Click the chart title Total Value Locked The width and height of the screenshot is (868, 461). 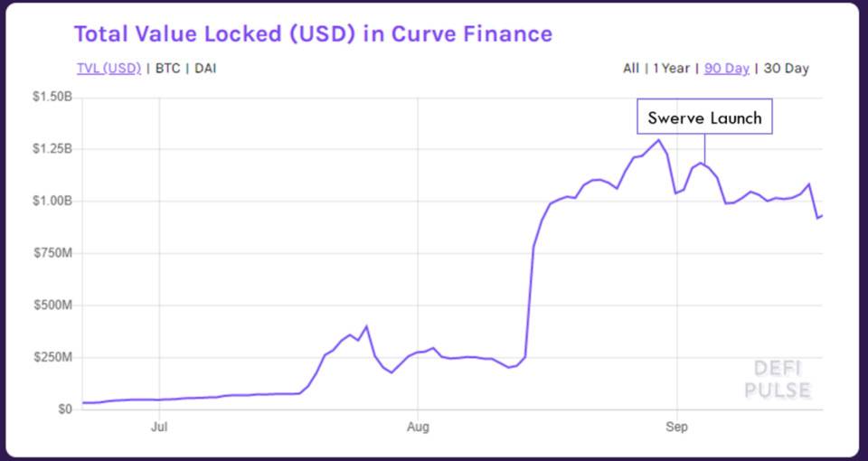click(x=312, y=34)
